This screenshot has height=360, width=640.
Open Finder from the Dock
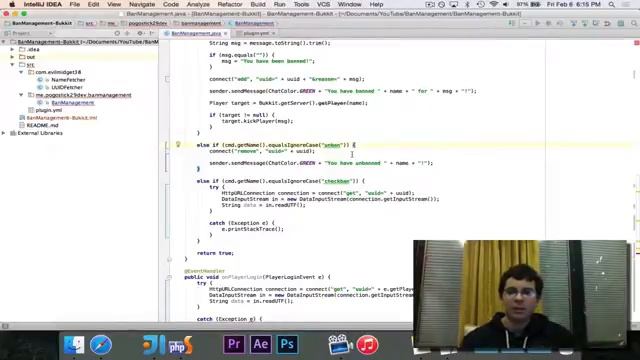point(74,345)
